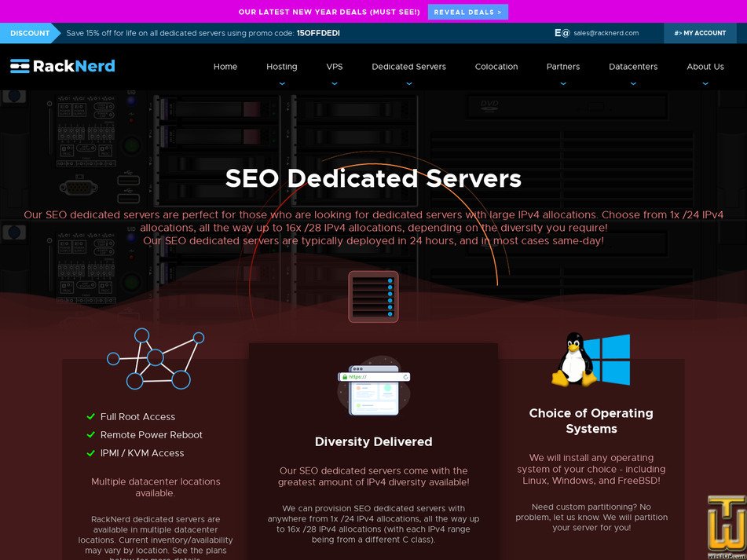The height and width of the screenshot is (560, 747).
Task: Expand the VPS dropdown arrow
Action: pyautogui.click(x=335, y=83)
